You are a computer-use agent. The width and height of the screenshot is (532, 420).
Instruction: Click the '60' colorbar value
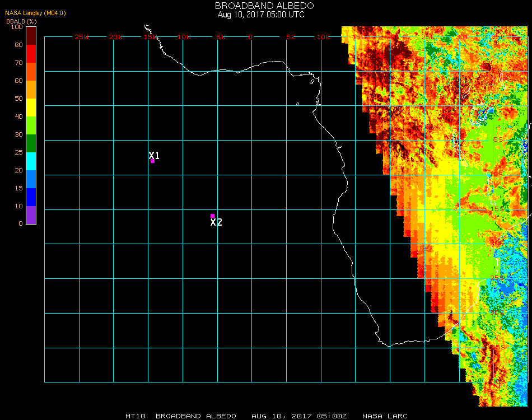point(18,81)
